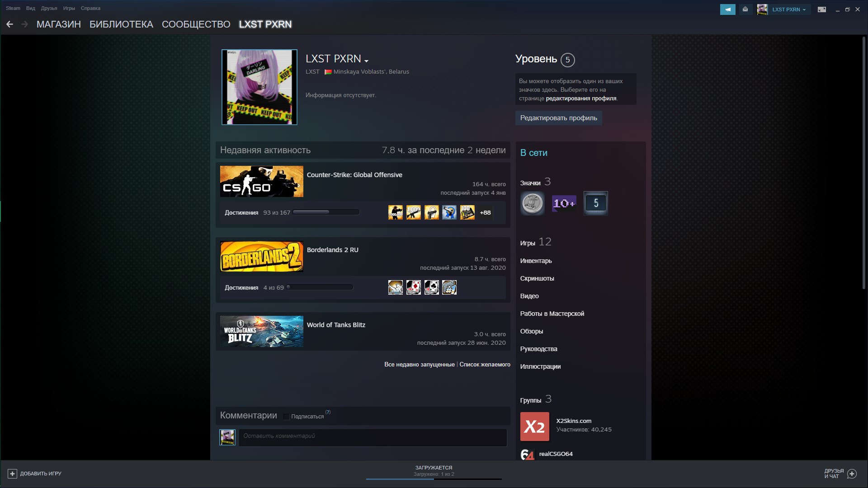Open the Руководства link

tap(539, 349)
